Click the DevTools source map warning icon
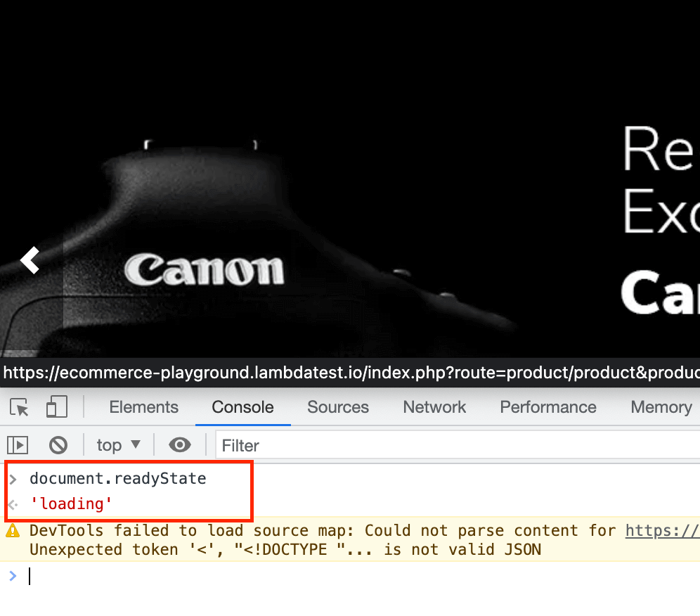 tap(13, 531)
